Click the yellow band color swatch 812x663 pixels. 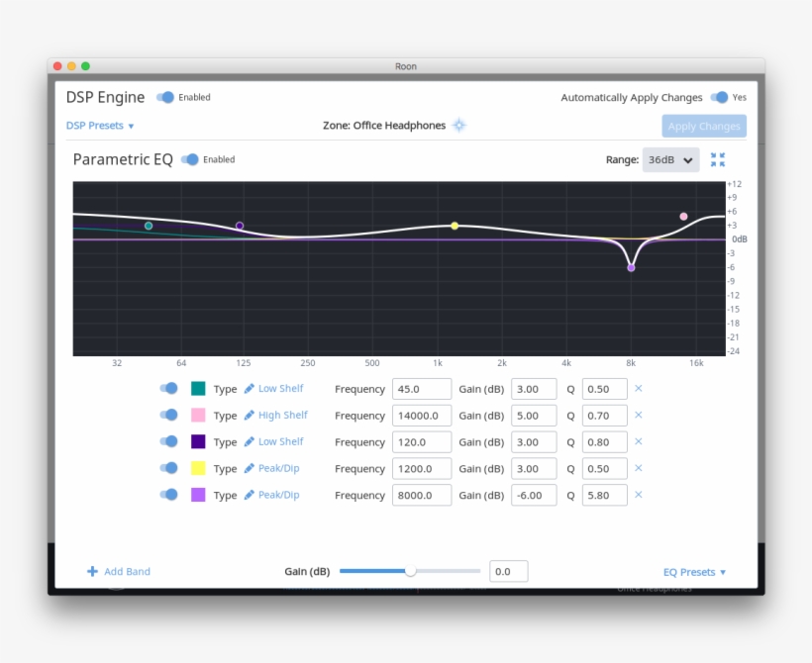(198, 468)
